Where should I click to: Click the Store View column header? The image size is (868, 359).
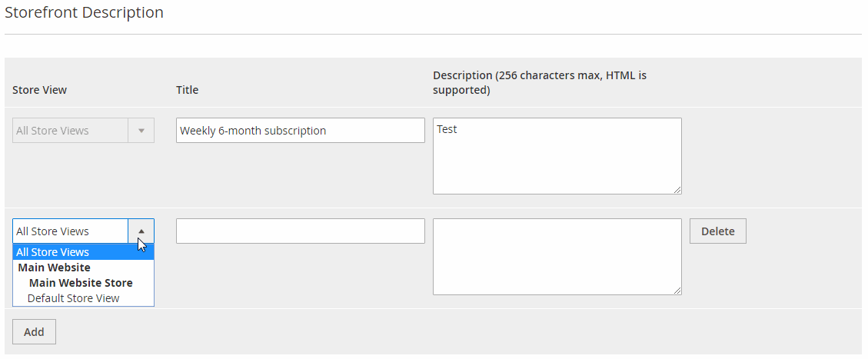pos(39,90)
